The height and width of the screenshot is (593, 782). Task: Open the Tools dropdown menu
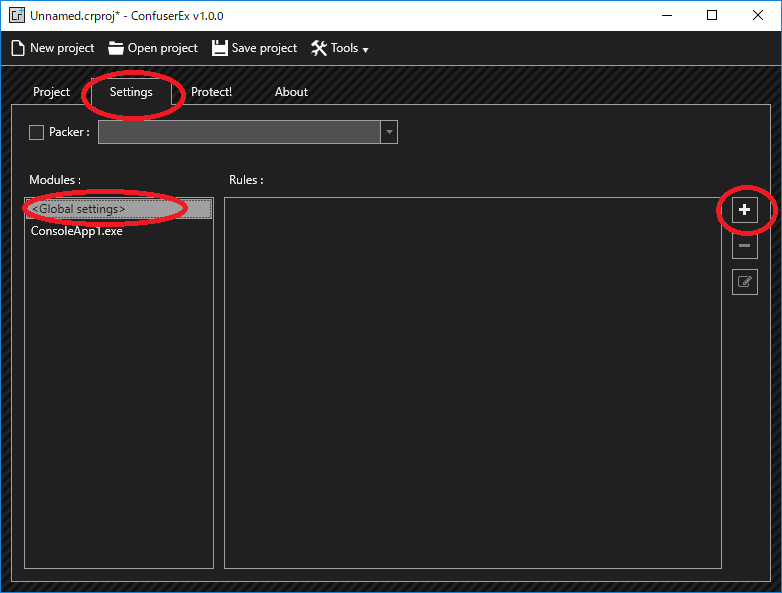(x=340, y=48)
